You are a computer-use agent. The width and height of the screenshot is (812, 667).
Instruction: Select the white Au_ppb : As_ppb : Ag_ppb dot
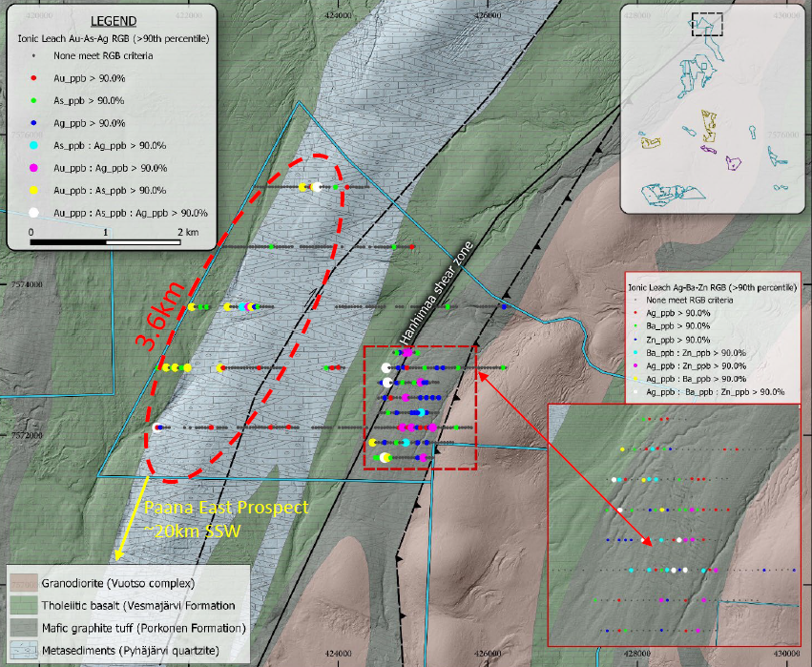34,213
